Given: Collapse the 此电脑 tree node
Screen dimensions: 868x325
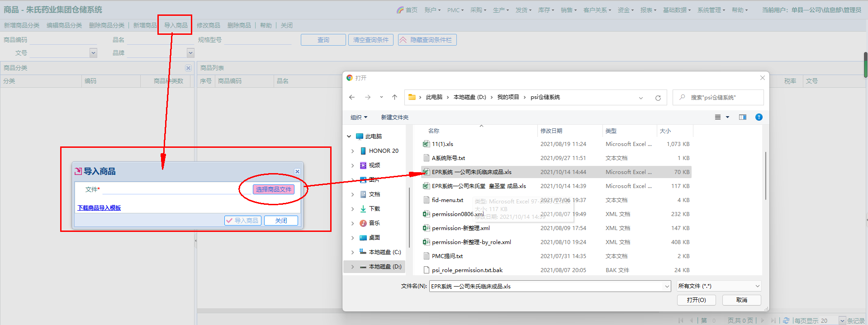Looking at the screenshot, I should 349,136.
